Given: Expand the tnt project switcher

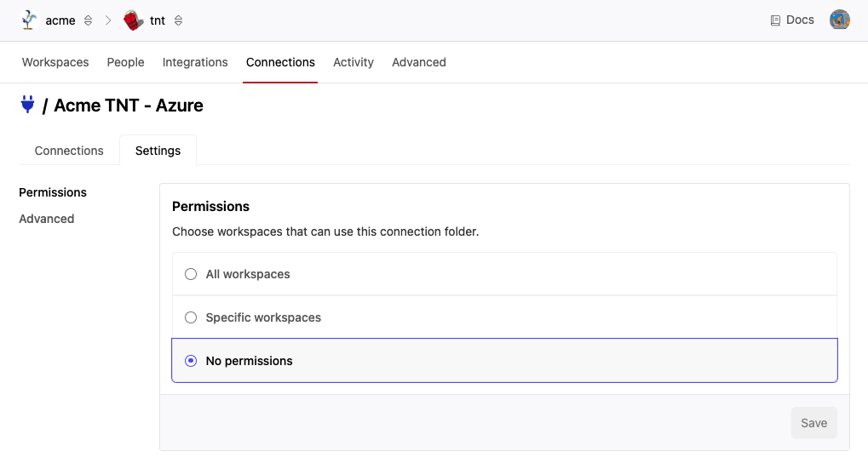Looking at the screenshot, I should coord(178,20).
